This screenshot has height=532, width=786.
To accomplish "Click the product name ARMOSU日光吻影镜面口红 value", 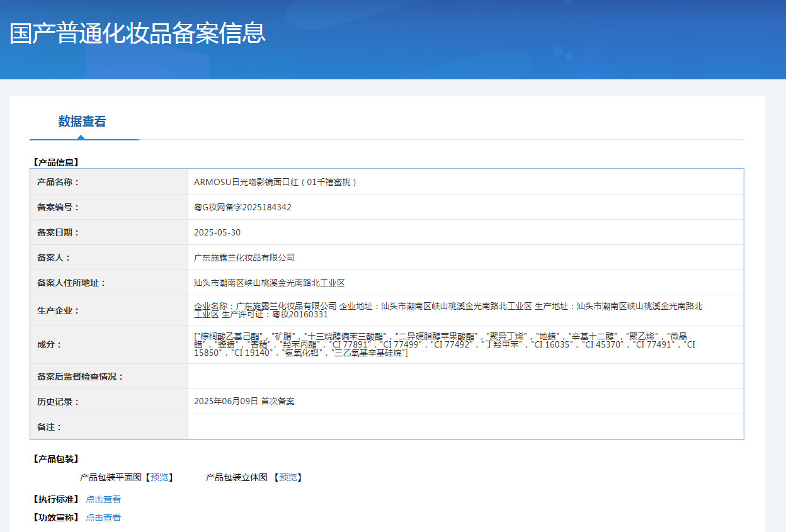I will pyautogui.click(x=276, y=182).
